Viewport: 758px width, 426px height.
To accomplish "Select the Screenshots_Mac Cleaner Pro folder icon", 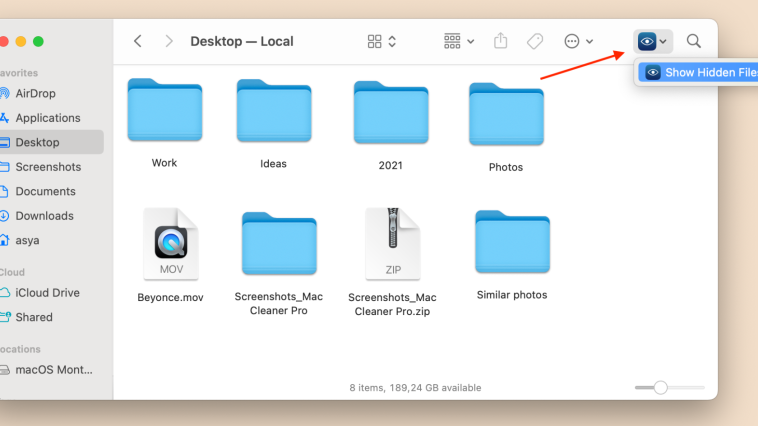I will [279, 243].
